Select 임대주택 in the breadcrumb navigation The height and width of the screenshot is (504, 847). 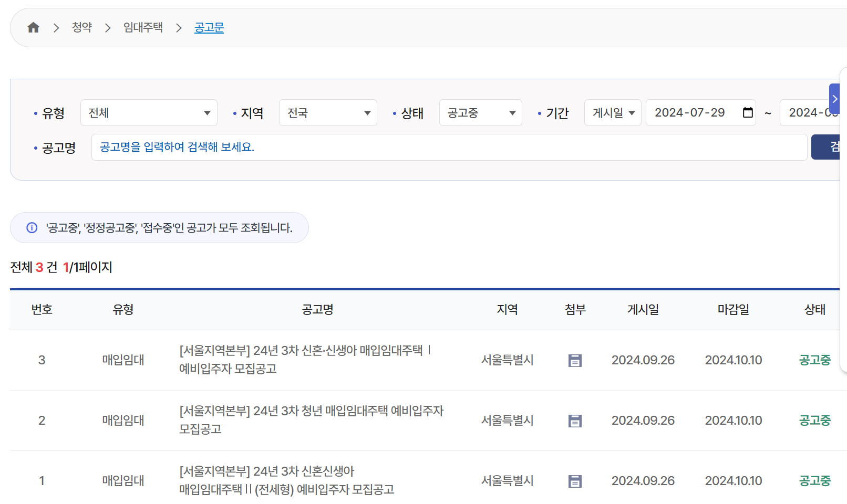tap(142, 27)
